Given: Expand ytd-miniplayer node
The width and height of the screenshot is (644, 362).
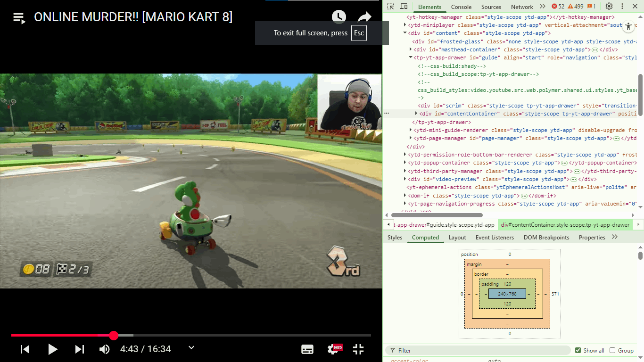Looking at the screenshot, I should click(x=405, y=25).
